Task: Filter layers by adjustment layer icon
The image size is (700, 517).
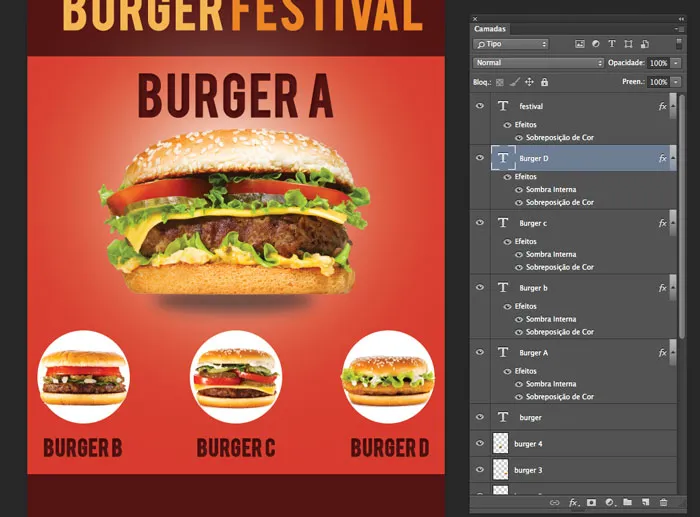Action: [x=596, y=44]
